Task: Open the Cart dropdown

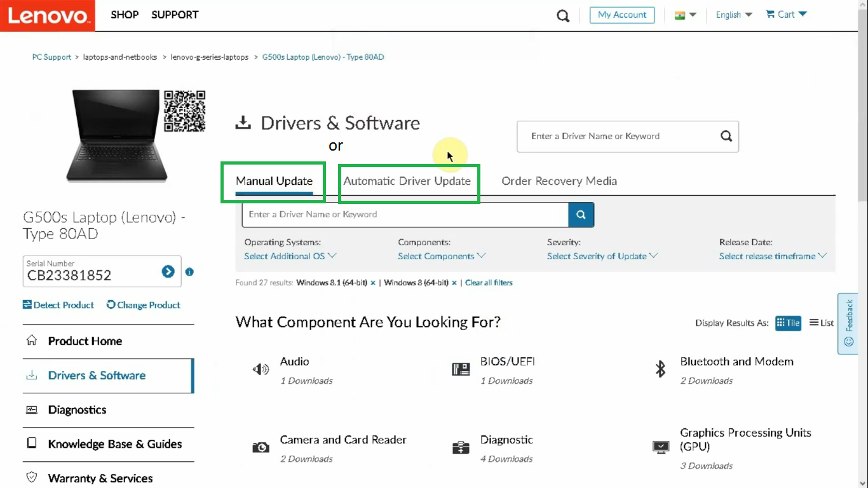Action: click(x=787, y=15)
